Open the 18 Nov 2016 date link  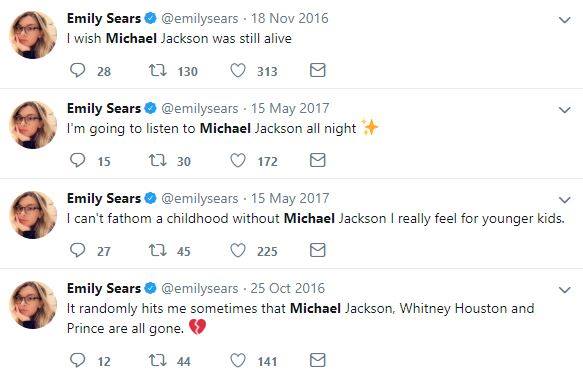[290, 18]
